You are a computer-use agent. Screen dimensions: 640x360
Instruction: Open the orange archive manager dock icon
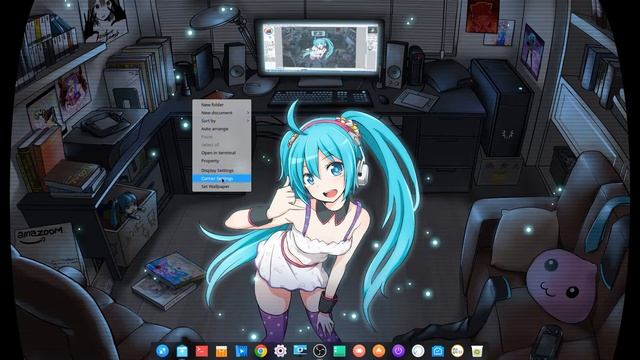(221, 351)
